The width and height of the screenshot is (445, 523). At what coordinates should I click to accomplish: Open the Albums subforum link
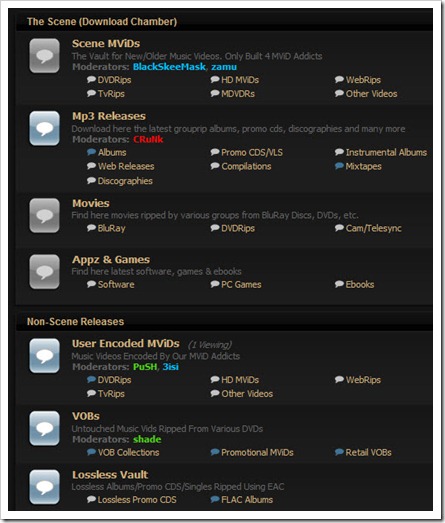[x=112, y=152]
